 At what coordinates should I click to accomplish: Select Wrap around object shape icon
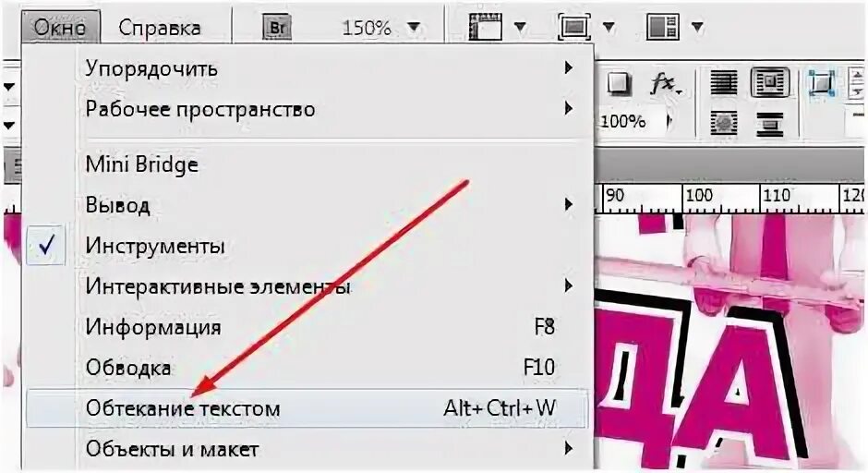click(x=724, y=123)
